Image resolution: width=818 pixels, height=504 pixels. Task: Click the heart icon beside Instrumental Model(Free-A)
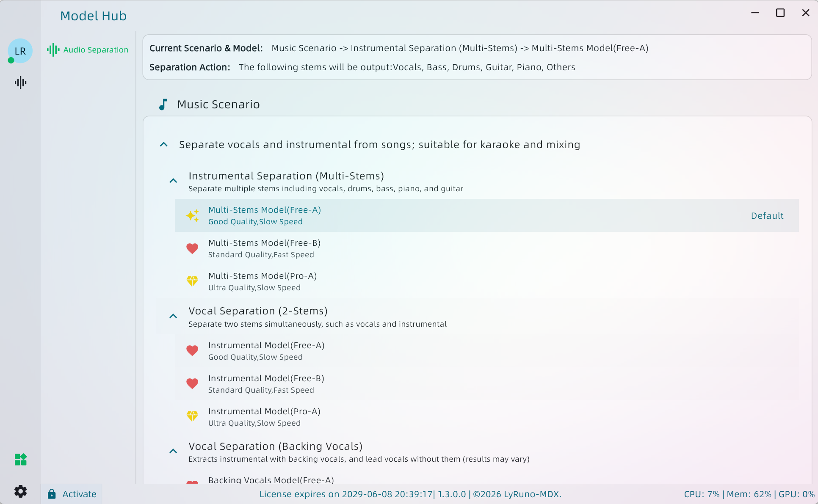192,351
